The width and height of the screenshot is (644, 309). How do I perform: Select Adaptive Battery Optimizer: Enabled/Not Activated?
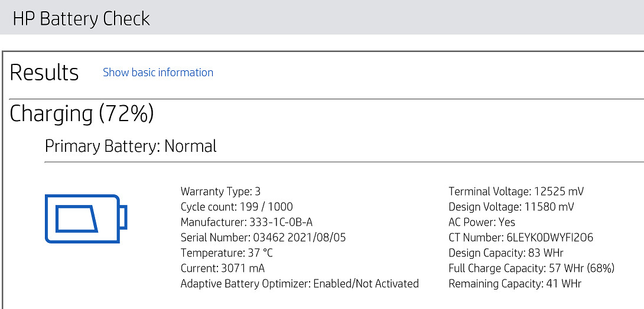(300, 284)
